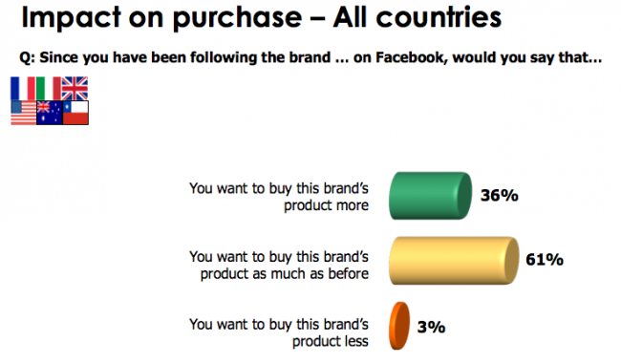
Task: Click the France flag icon
Action: 23,88
